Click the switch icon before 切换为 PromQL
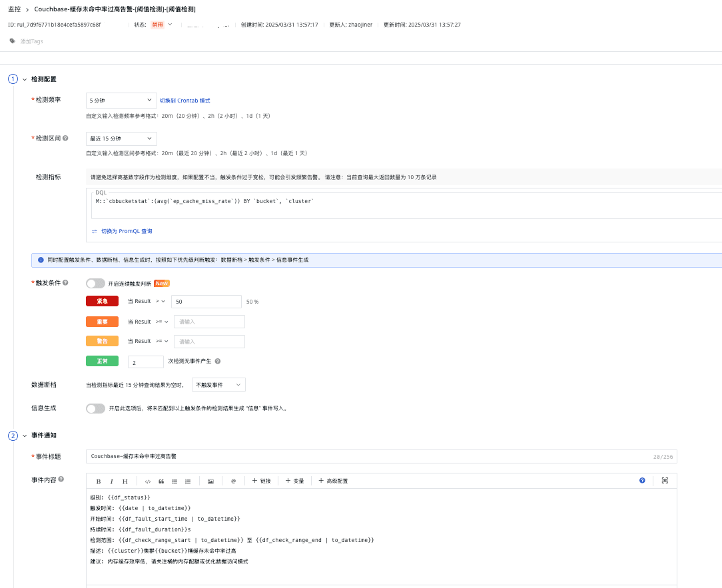Viewport: 722px width, 588px height. (95, 231)
